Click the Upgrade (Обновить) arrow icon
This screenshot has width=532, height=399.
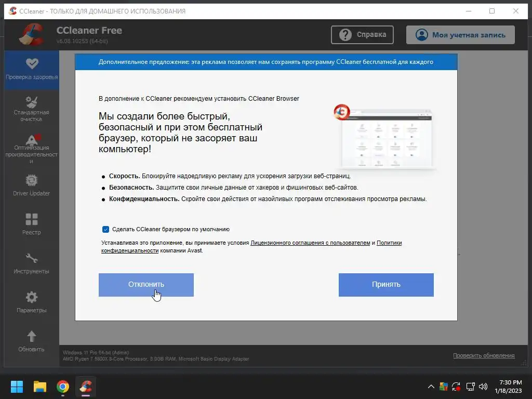(32, 336)
